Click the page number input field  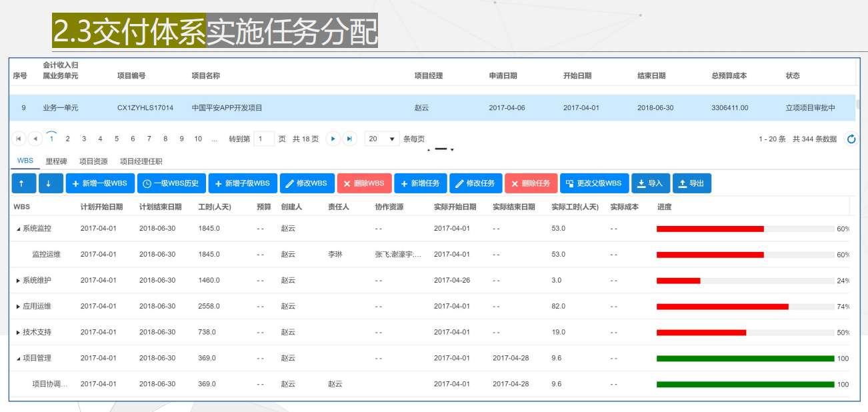pyautogui.click(x=265, y=139)
